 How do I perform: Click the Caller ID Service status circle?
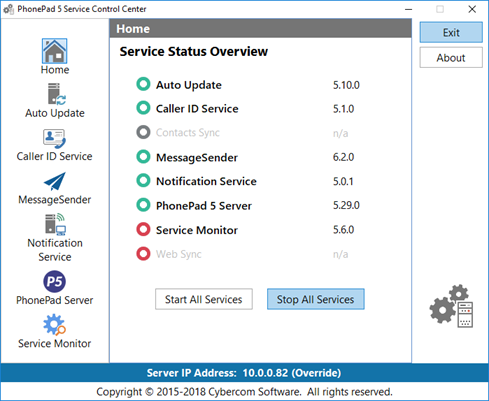tap(143, 108)
